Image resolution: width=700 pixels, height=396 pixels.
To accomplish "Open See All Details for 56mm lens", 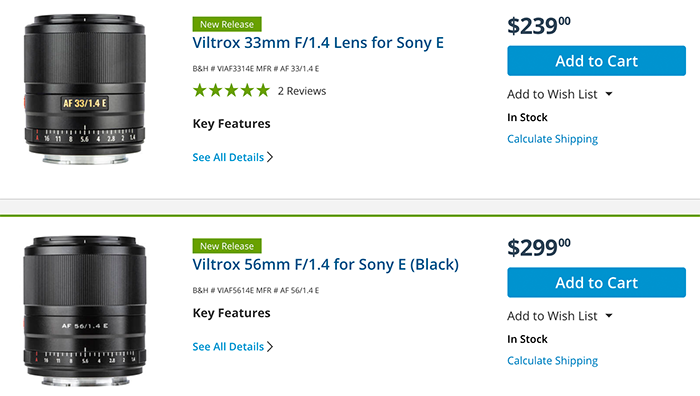I will pos(233,346).
